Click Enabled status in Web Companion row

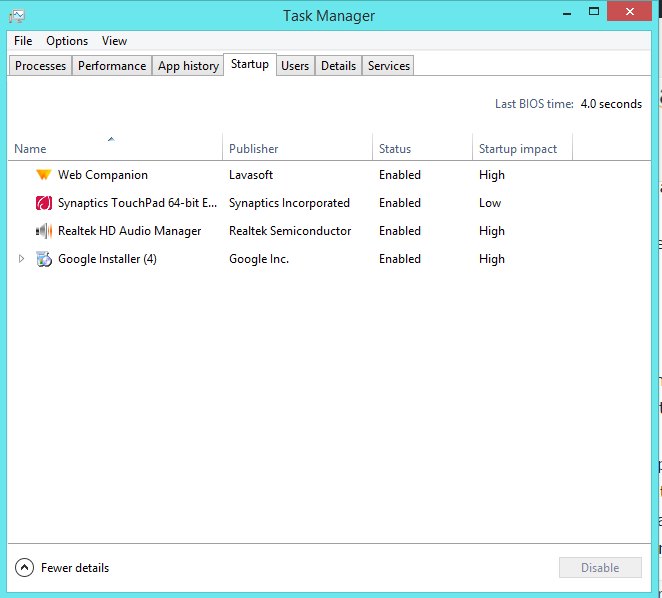399,175
